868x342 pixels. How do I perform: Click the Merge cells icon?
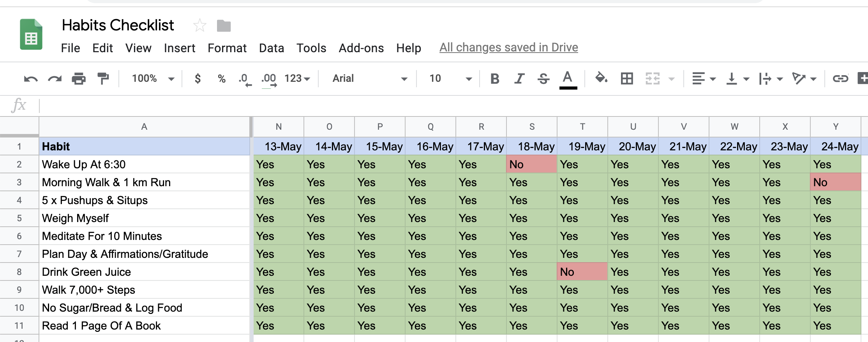pyautogui.click(x=653, y=79)
